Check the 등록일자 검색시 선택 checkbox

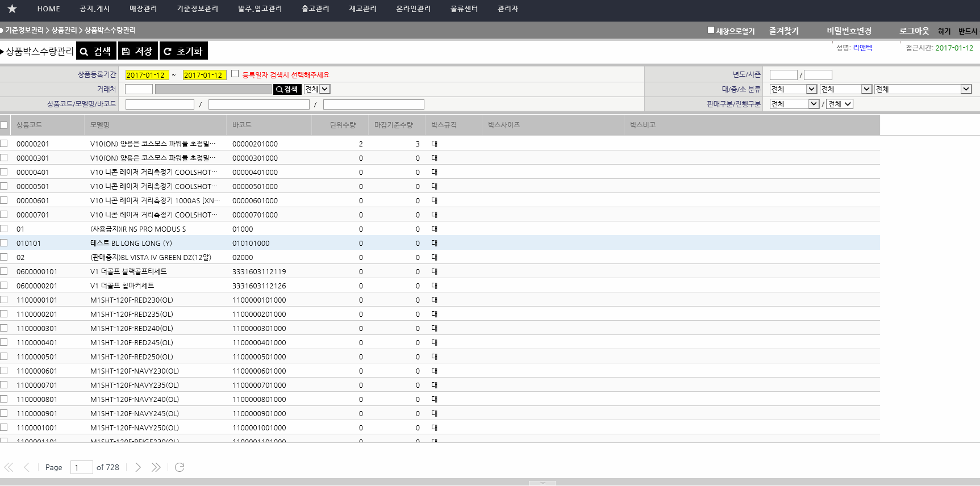tap(235, 74)
